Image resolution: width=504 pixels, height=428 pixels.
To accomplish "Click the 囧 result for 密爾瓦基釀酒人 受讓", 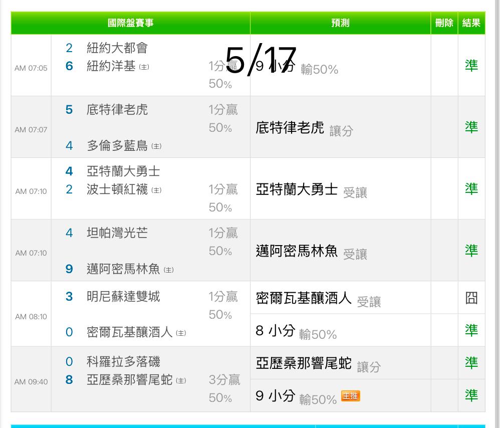I will tap(471, 298).
